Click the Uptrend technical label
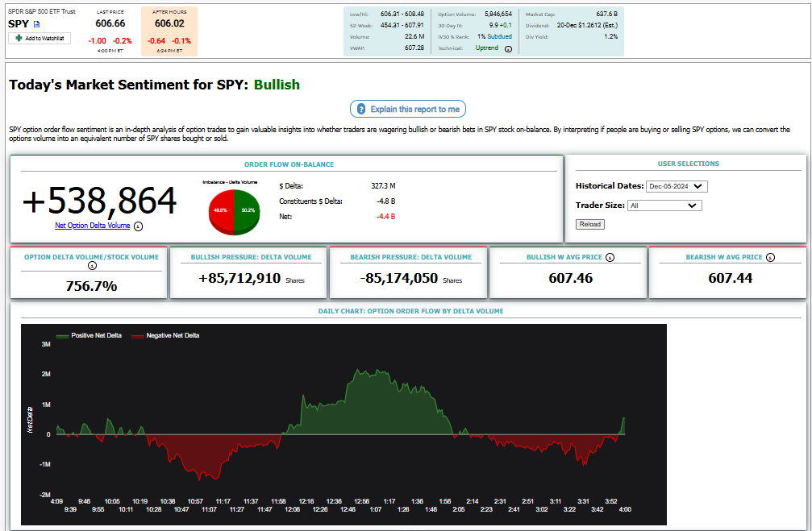 (x=487, y=48)
